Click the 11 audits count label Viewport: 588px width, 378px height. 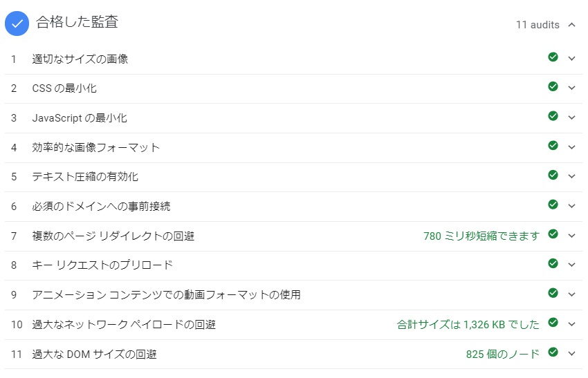tap(538, 25)
